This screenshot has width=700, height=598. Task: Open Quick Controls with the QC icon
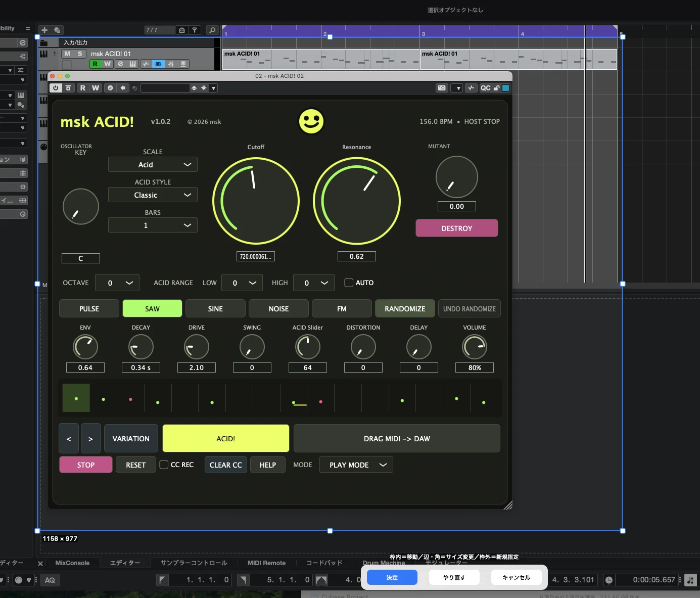coord(485,88)
